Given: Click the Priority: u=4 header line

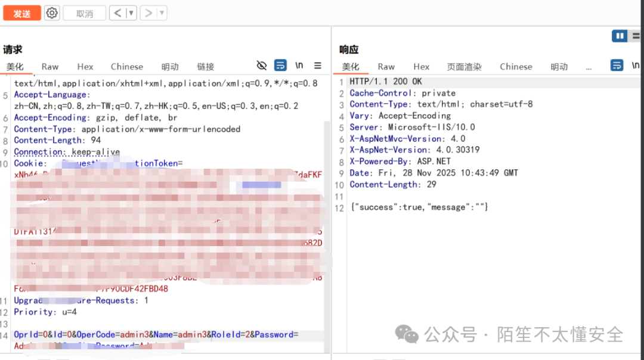Looking at the screenshot, I should coord(45,312).
